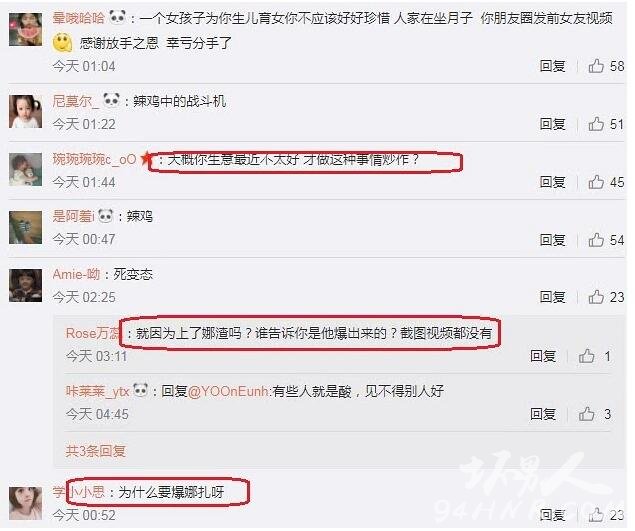Image resolution: width=635 pixels, height=531 pixels.
Task: Expand the 共3条回复 replies thread
Action: 96,450
